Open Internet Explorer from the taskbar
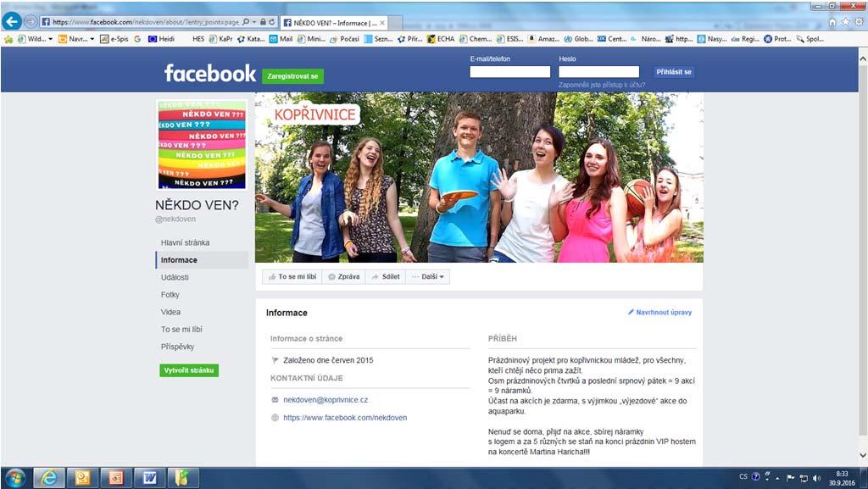This screenshot has height=489, width=868. coord(49,477)
